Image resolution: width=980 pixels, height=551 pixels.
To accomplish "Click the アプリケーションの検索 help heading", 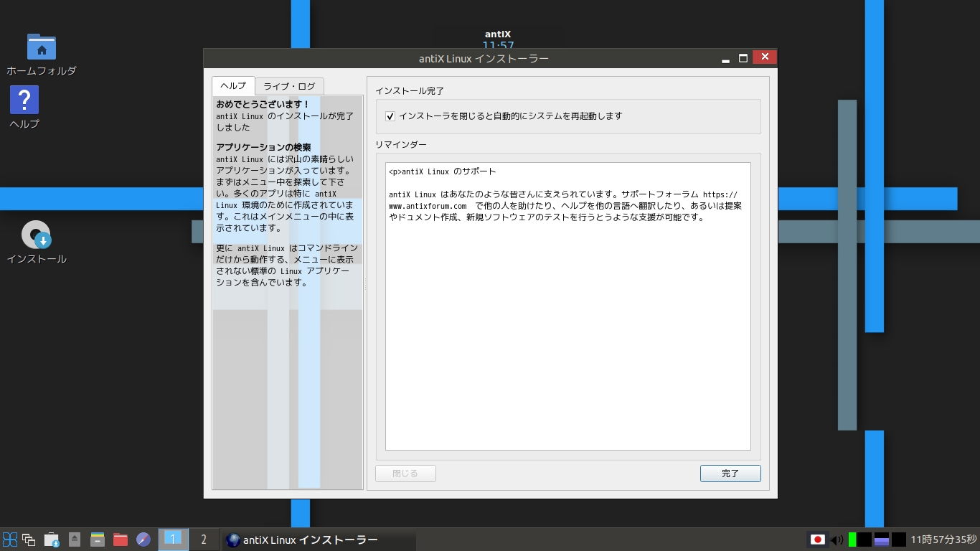I will pyautogui.click(x=263, y=147).
